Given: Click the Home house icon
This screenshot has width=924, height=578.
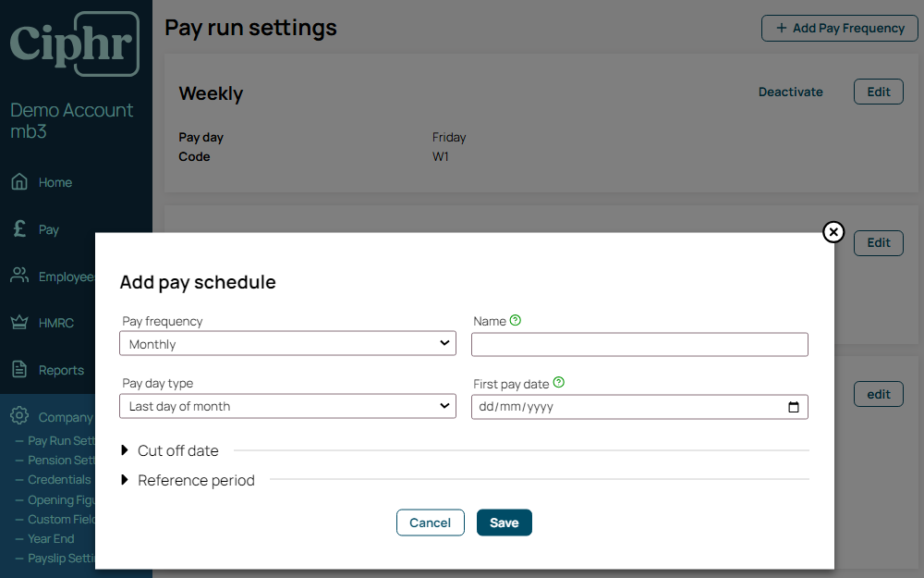Looking at the screenshot, I should pyautogui.click(x=19, y=182).
